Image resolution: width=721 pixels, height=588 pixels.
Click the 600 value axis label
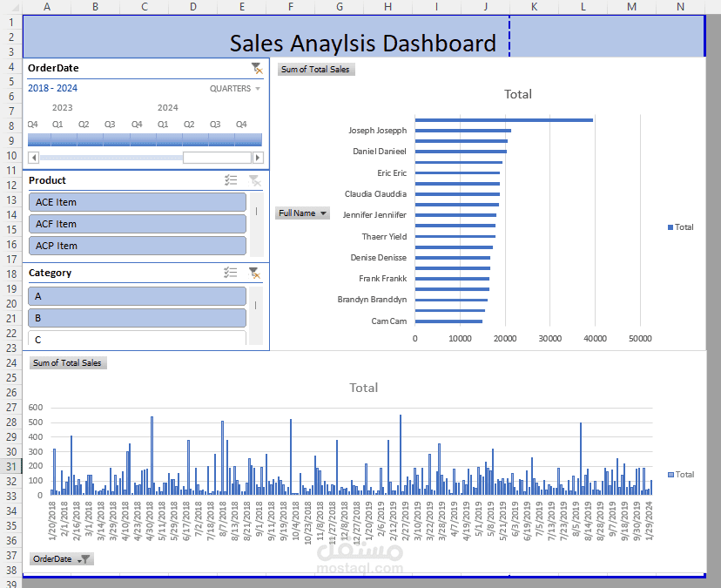[36, 408]
